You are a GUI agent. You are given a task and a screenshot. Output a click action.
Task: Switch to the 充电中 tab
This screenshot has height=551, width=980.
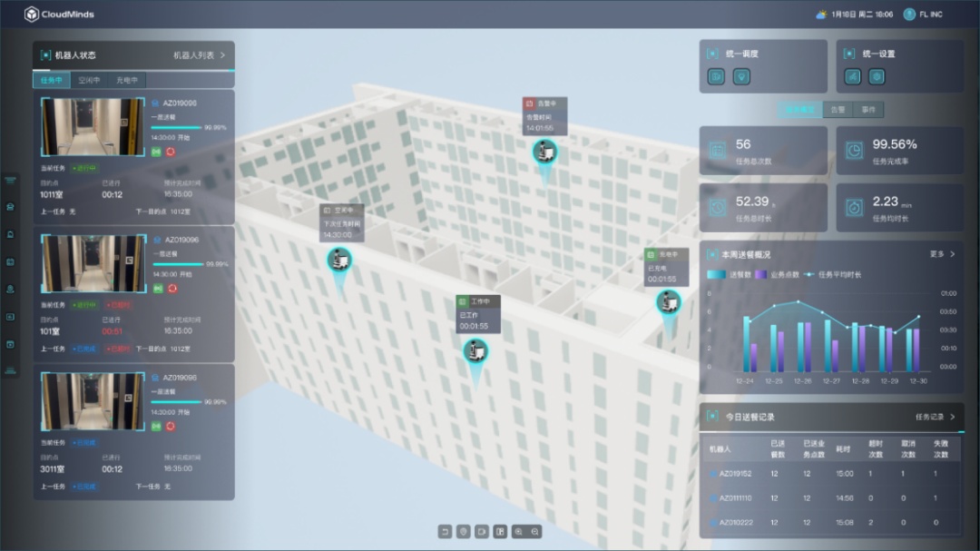(127, 80)
